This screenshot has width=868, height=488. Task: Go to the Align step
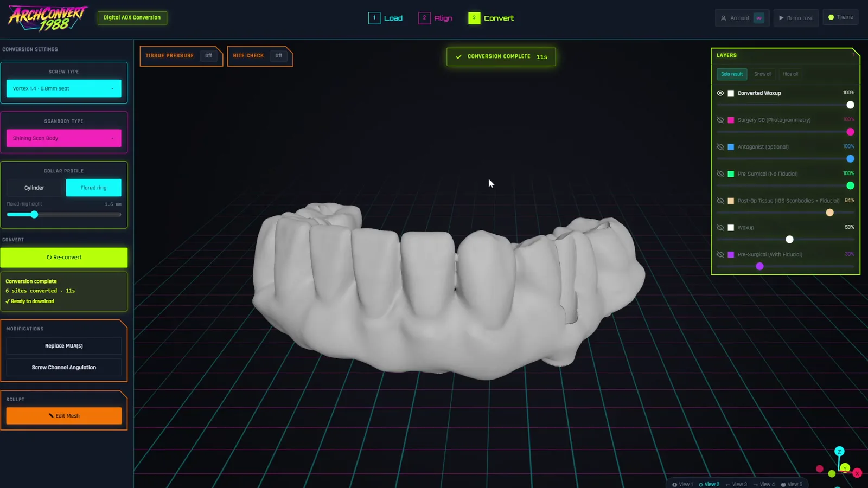tap(436, 18)
